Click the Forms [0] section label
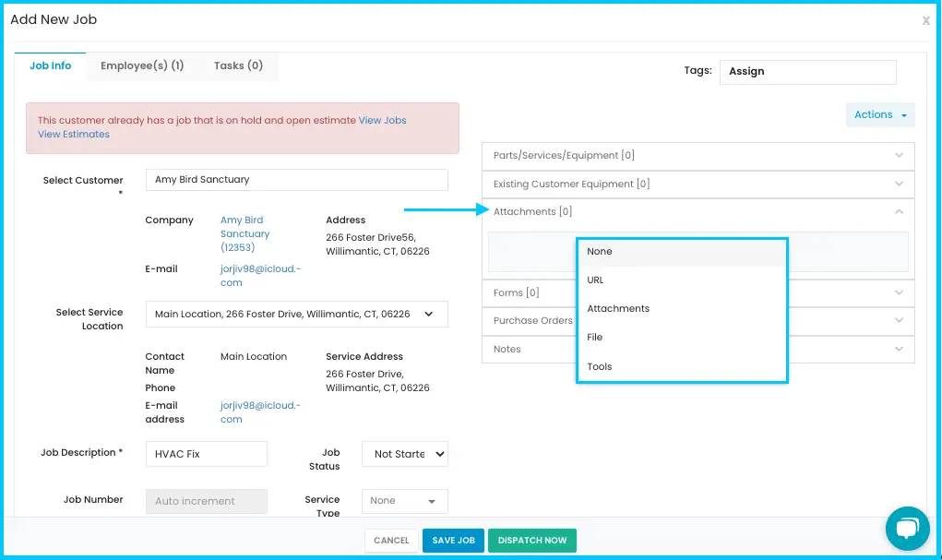Screen dimensions: 942x560 tap(516, 292)
